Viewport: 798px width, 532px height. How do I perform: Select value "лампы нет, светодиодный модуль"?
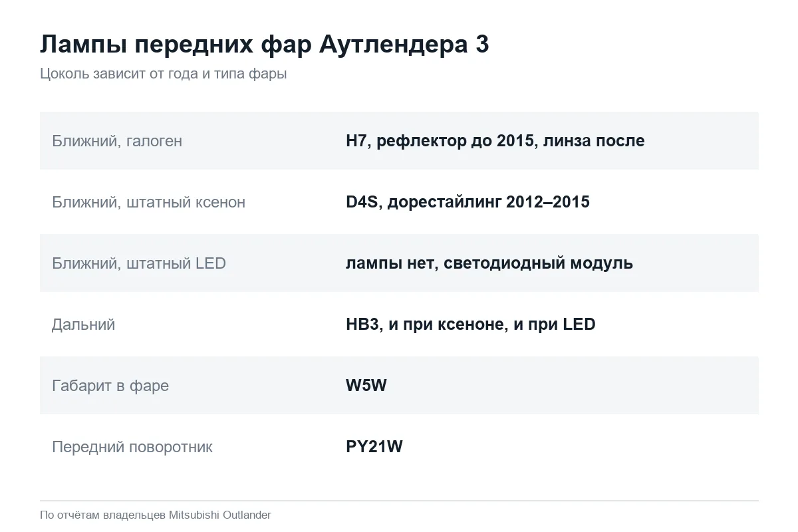pos(489,263)
